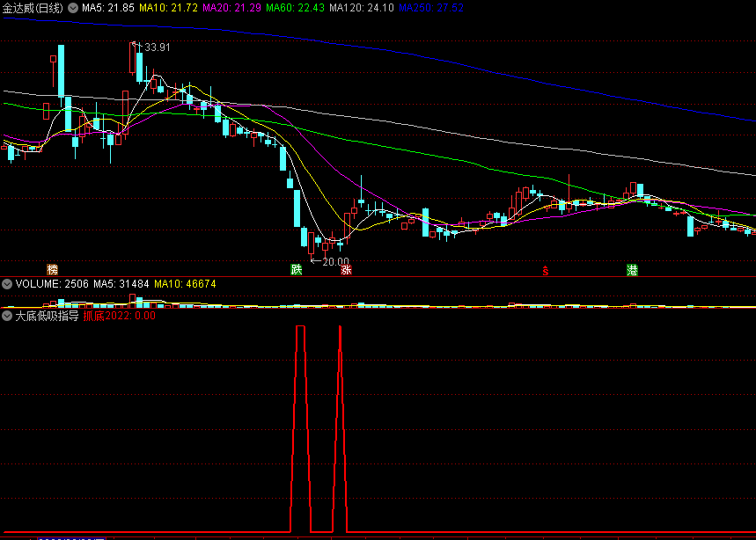The image size is (756, 540).
Task: Click volume MA5: 31484 label
Action: [x=121, y=284]
